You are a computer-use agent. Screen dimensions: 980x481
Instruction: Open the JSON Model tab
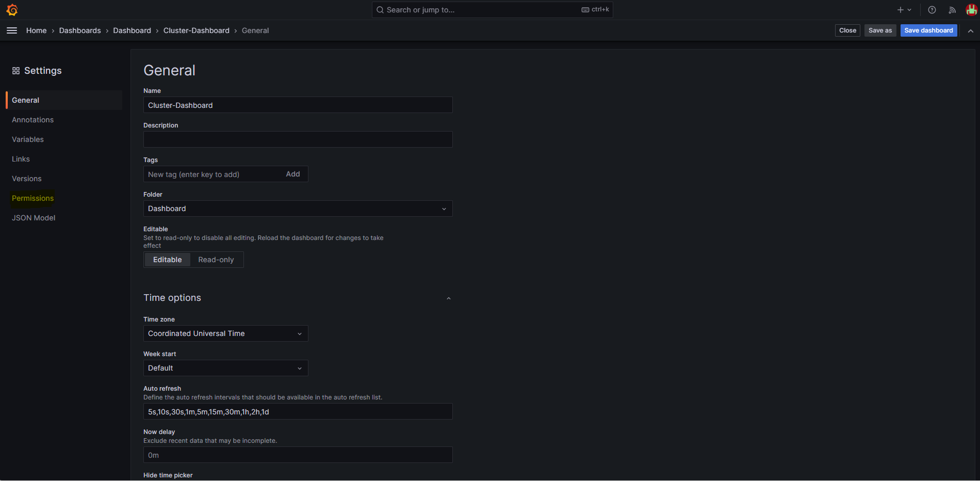34,218
